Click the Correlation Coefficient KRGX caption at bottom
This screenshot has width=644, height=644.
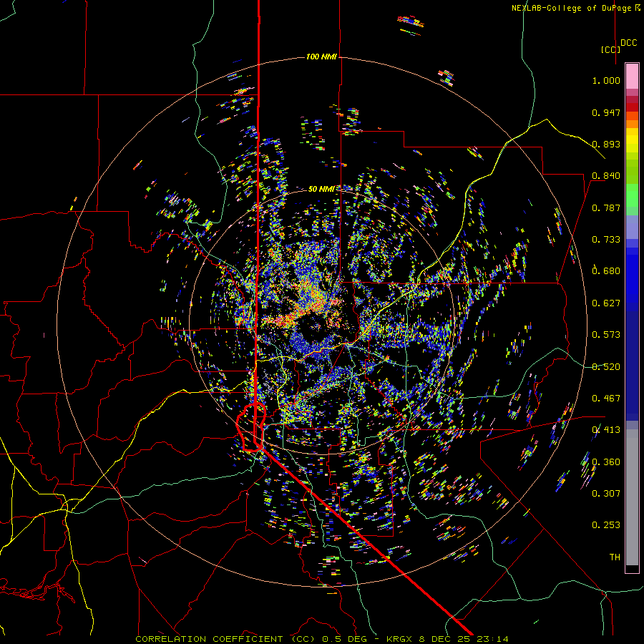[x=322, y=639]
